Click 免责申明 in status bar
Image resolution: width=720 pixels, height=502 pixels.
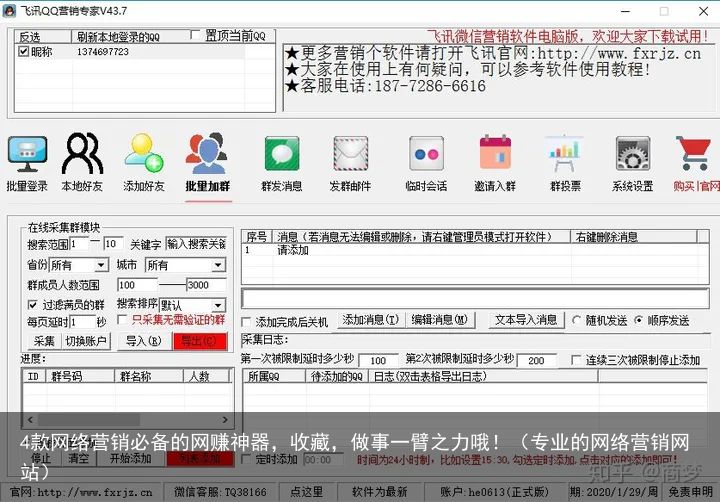(691, 492)
